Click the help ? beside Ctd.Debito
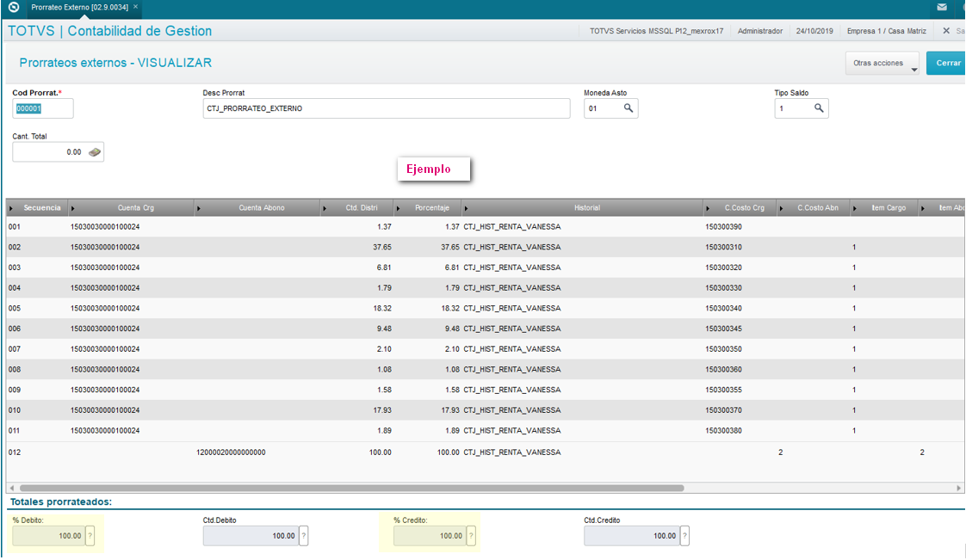 [x=304, y=536]
